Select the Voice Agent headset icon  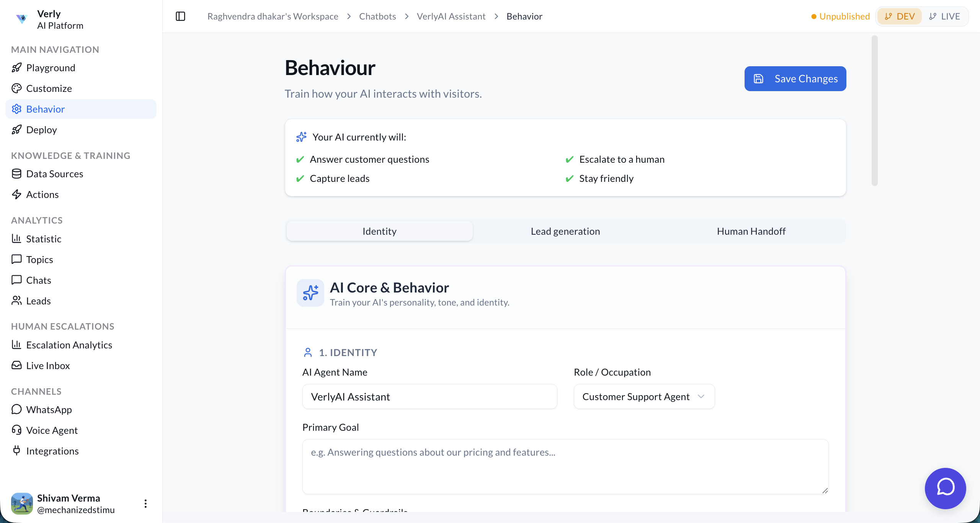(17, 430)
